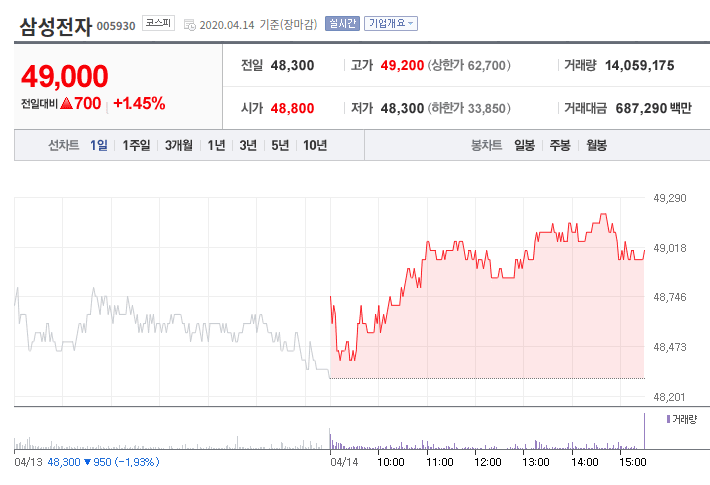The image size is (710, 485).
Task: Select the 1일 line chart period
Action: (98, 145)
